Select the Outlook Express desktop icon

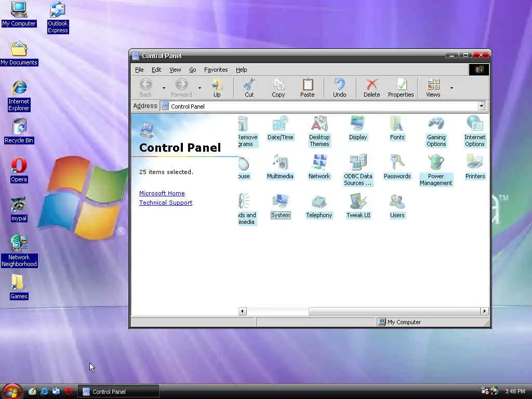click(x=58, y=18)
